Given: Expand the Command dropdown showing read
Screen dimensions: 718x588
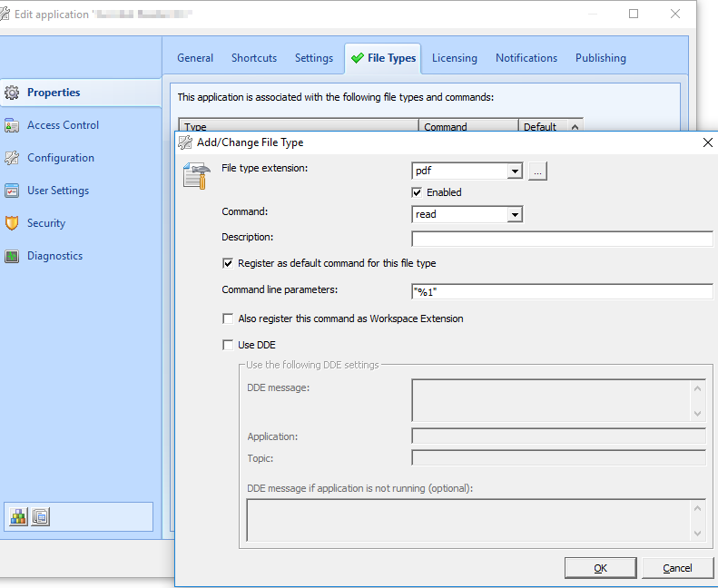Looking at the screenshot, I should (x=515, y=214).
